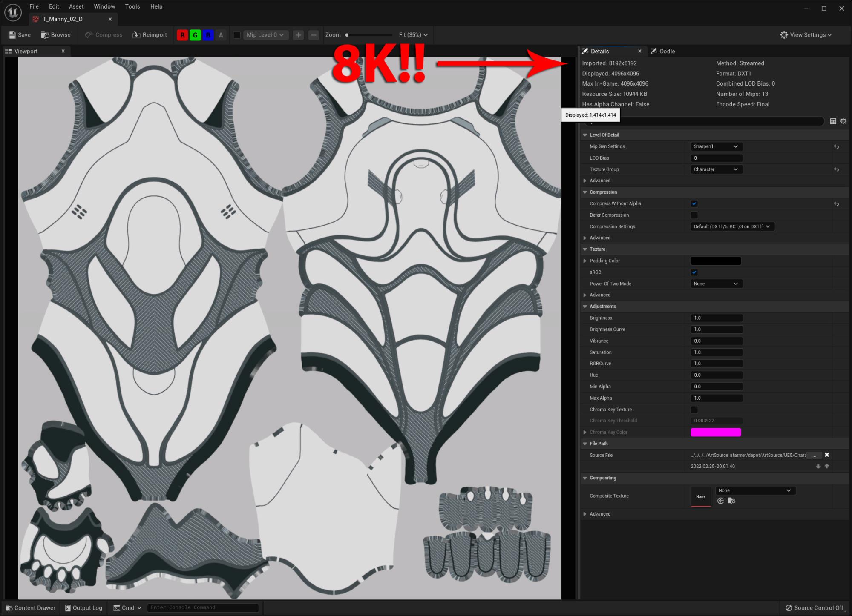Reset Compress Without Alpha to default
This screenshot has height=616, width=852.
836,204
